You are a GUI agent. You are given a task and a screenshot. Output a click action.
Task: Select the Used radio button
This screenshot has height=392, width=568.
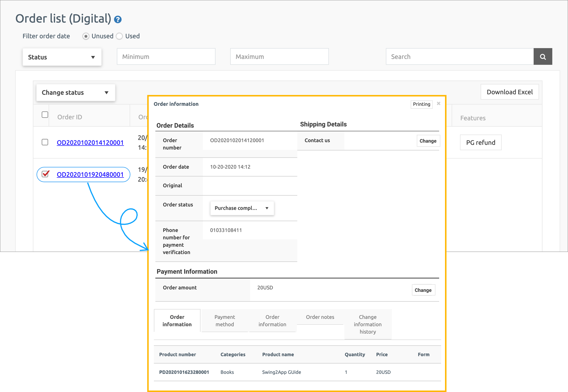[x=120, y=36]
